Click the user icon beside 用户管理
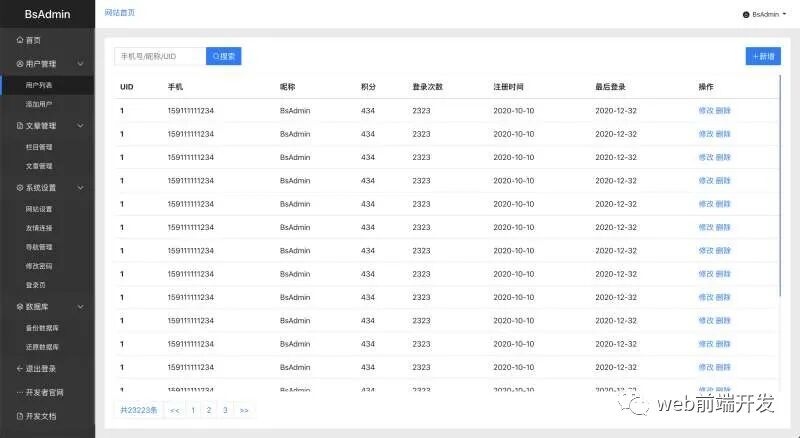The height and width of the screenshot is (438, 800). [x=19, y=64]
